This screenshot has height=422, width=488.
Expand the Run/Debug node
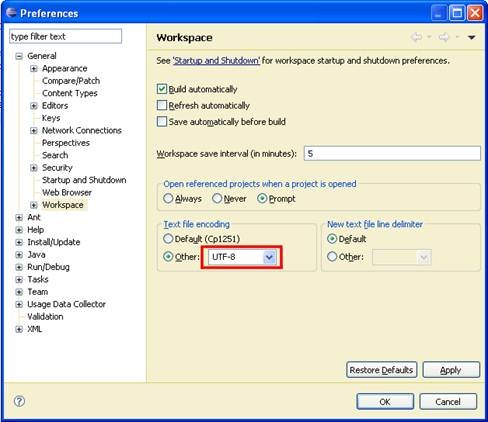tap(19, 267)
